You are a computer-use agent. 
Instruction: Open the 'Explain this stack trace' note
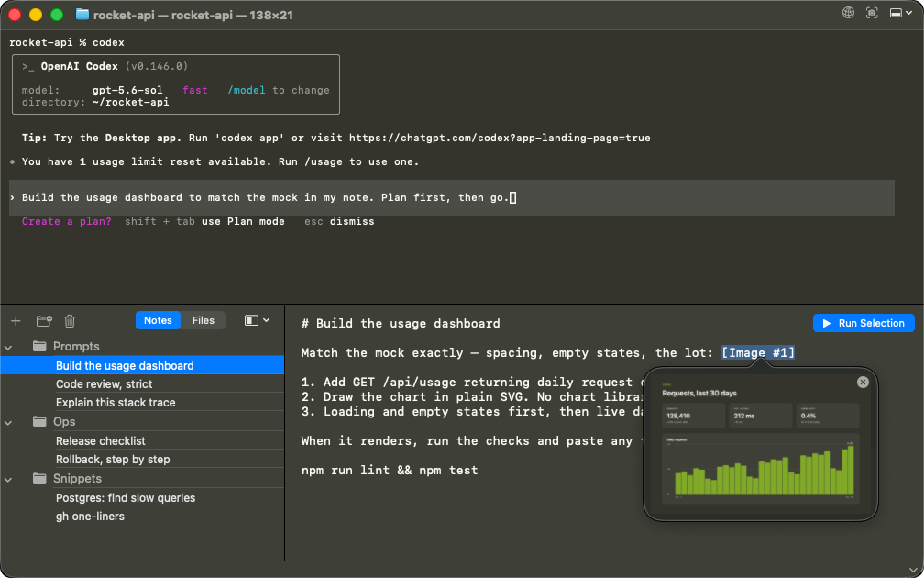(142, 402)
